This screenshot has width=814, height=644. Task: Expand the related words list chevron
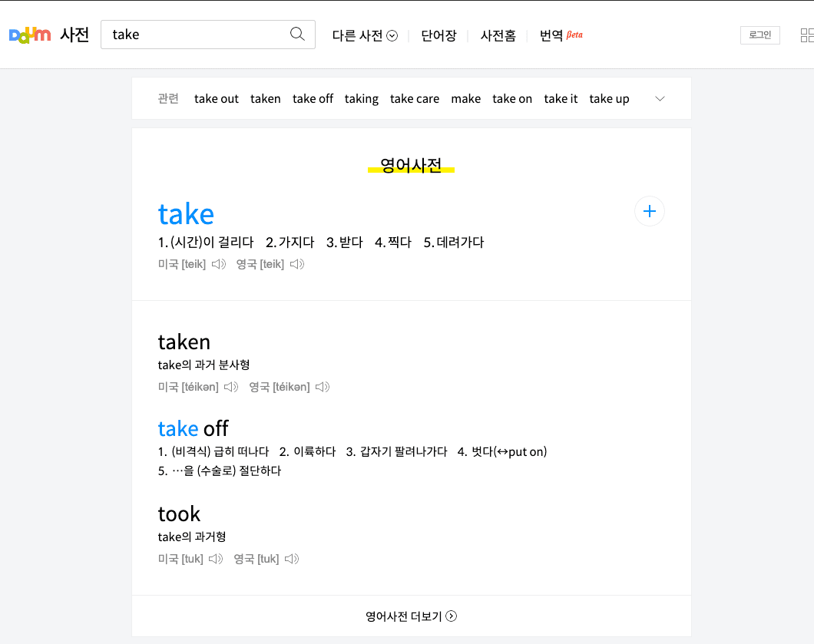659,98
